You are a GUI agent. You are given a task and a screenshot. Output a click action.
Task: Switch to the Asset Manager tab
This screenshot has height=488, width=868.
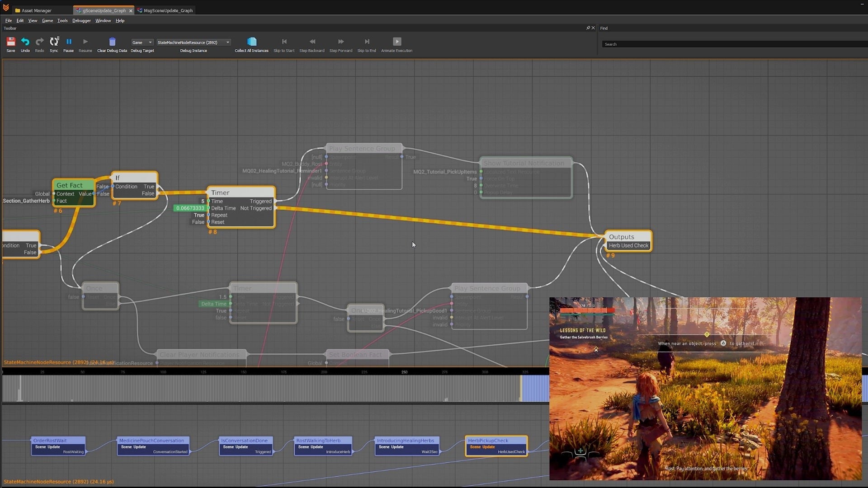coord(36,10)
